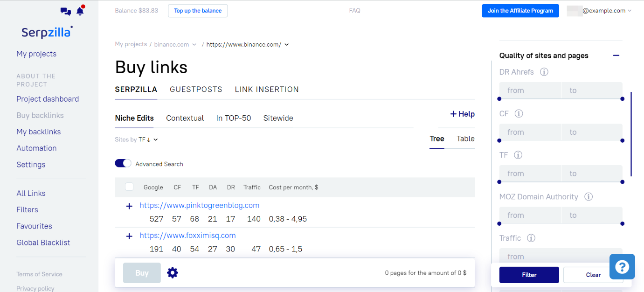This screenshot has height=292, width=644.
Task: Open the Sites by TF sort dropdown
Action: 137,139
